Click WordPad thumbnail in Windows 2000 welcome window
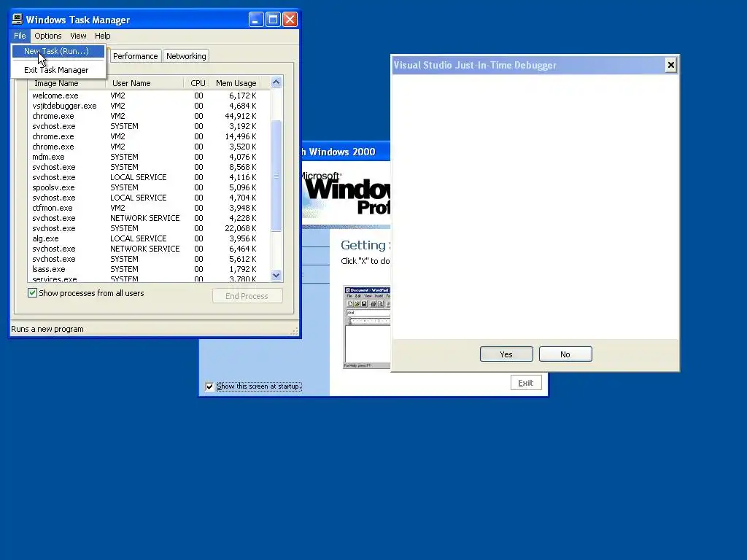 click(366, 327)
